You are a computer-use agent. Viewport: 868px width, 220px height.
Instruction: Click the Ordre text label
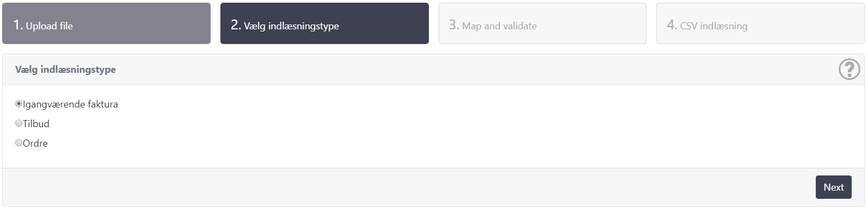35,143
